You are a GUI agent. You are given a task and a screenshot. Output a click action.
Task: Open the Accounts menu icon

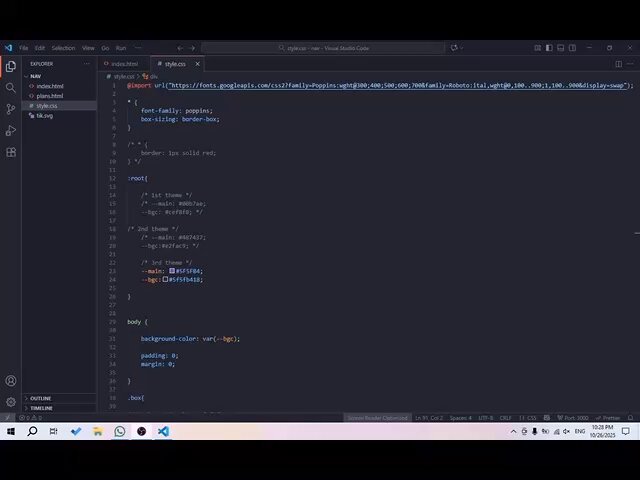[11, 381]
